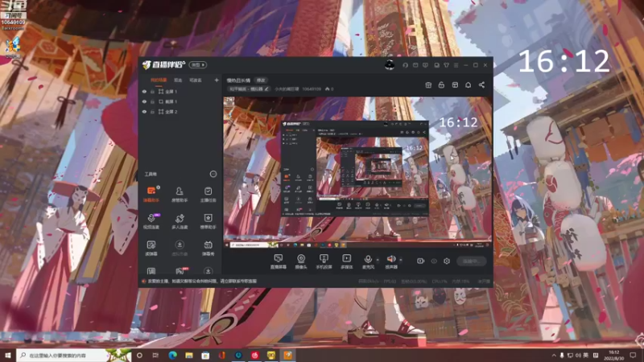
Task: Click the stream preview area
Action: click(x=357, y=172)
